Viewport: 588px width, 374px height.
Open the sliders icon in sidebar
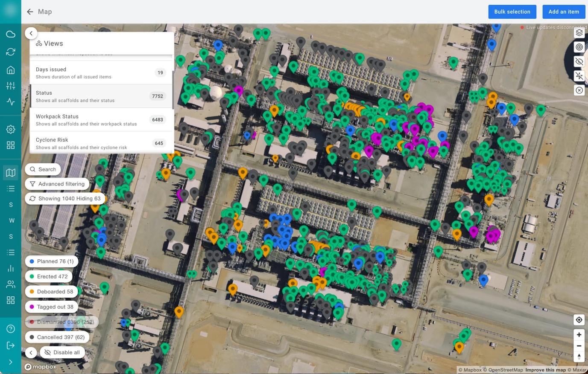(11, 86)
